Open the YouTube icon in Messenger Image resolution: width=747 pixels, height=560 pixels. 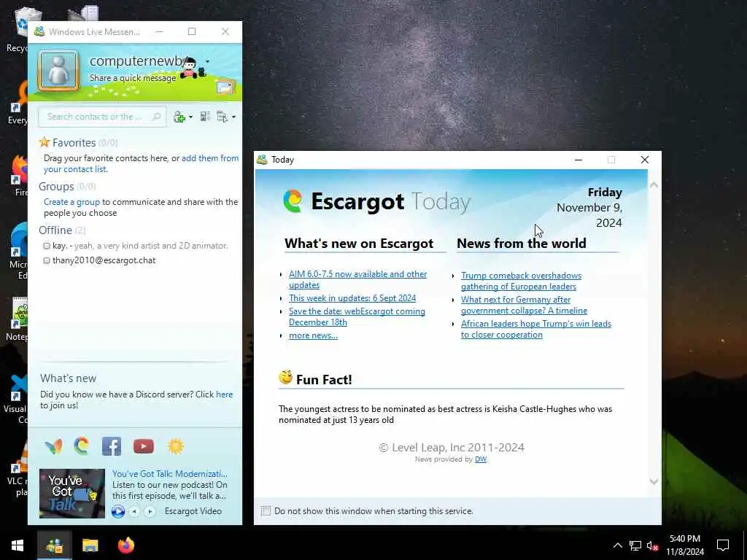(144, 446)
